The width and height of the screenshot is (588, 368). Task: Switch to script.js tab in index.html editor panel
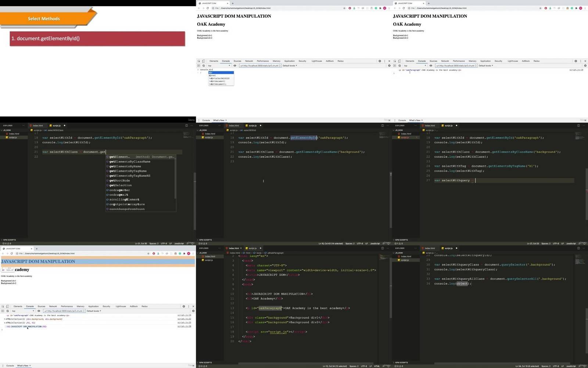253,248
